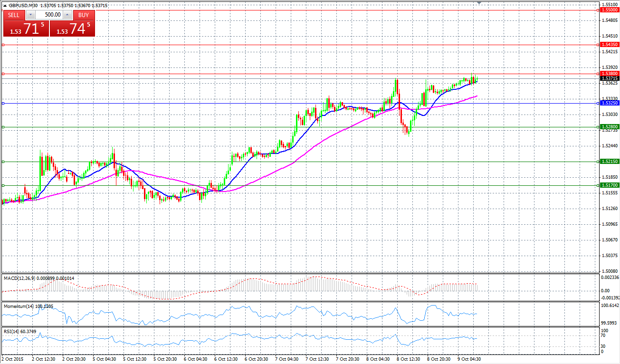
Task: Decrease trade volume with the down arrow
Action: click(30, 15)
